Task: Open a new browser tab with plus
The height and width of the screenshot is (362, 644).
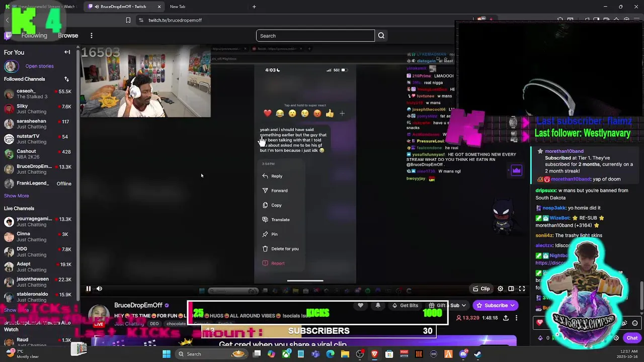Action: (x=254, y=7)
